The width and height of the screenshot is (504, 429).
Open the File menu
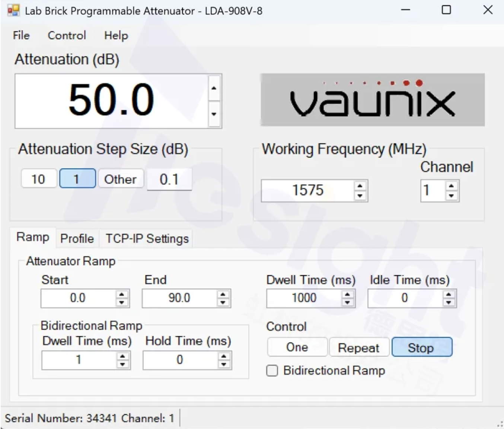[x=21, y=35]
